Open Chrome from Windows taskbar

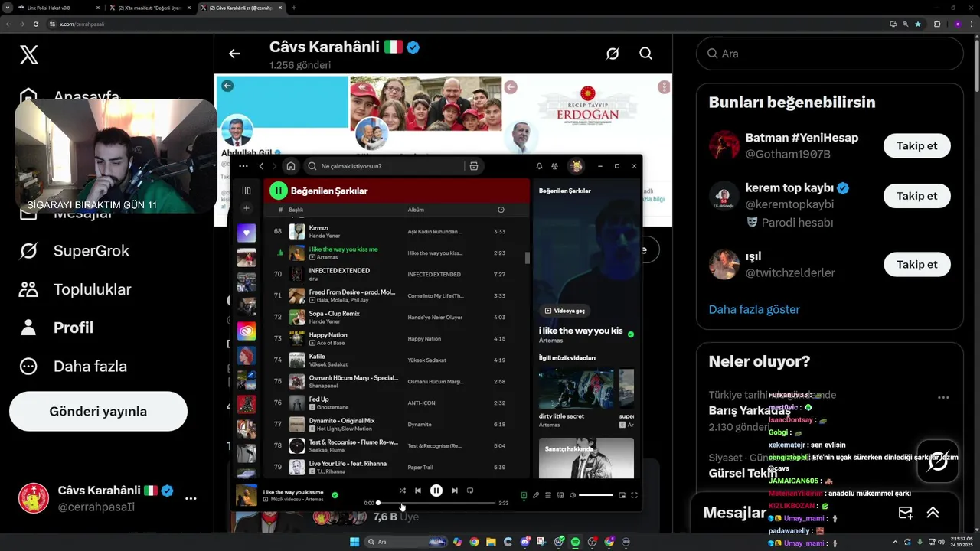pyautogui.click(x=474, y=542)
